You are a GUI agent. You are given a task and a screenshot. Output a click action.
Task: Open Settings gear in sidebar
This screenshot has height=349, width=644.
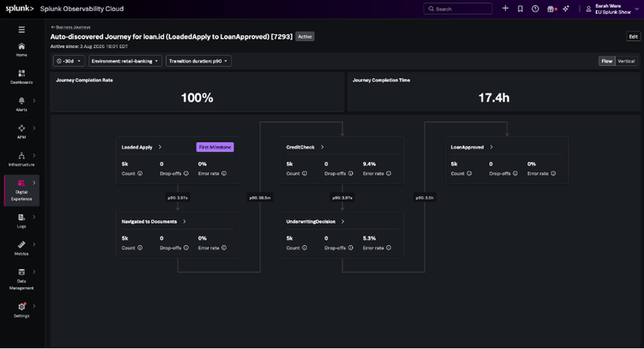pos(21,310)
